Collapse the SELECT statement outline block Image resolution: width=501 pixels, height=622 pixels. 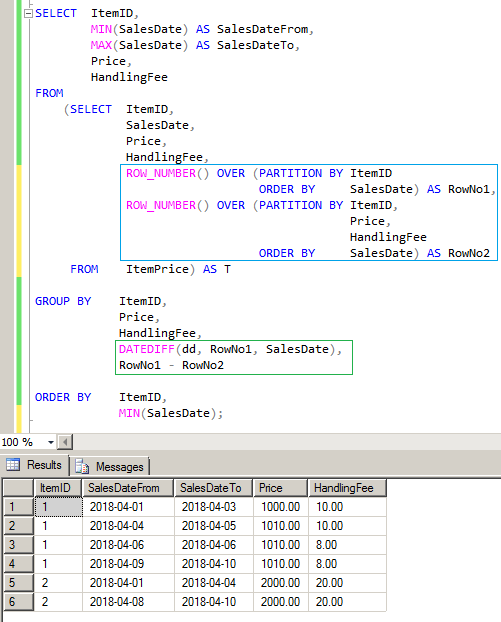tap(28, 13)
